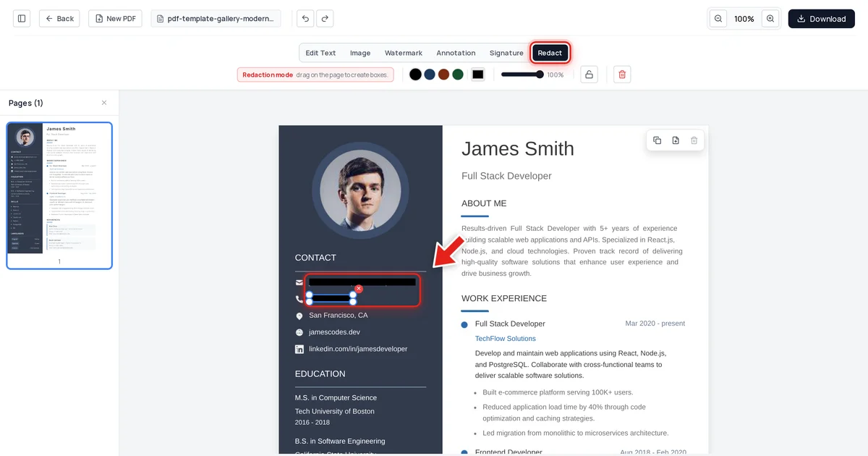Open the Annotation tab
The image size is (868, 456).
click(x=456, y=53)
